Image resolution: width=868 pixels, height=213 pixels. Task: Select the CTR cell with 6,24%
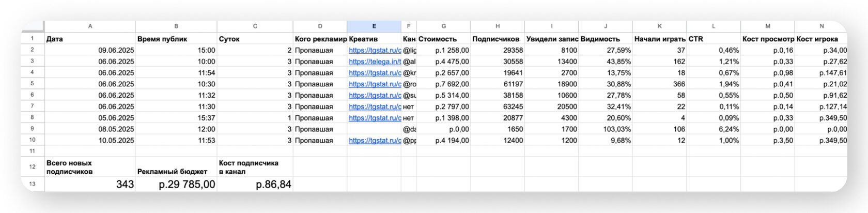point(713,129)
